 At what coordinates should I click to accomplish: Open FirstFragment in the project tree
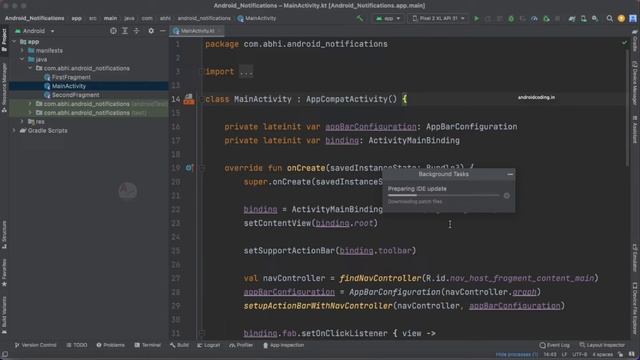click(71, 77)
